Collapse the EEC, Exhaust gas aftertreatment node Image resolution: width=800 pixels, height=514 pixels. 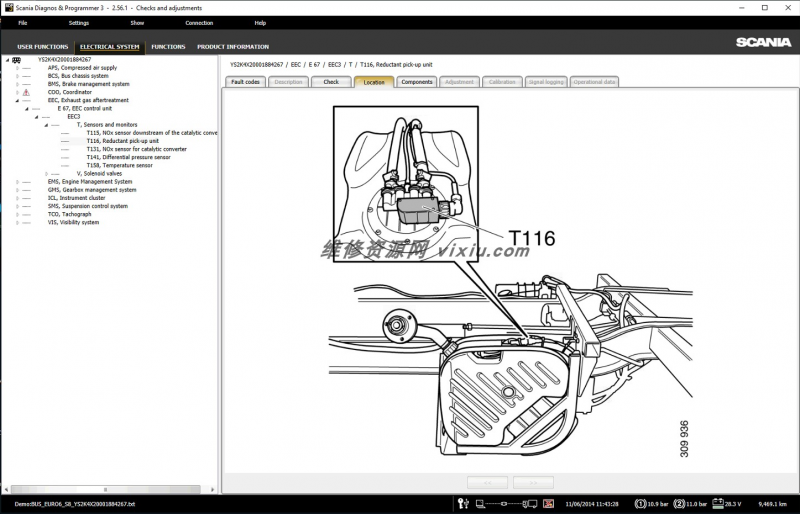pos(17,101)
